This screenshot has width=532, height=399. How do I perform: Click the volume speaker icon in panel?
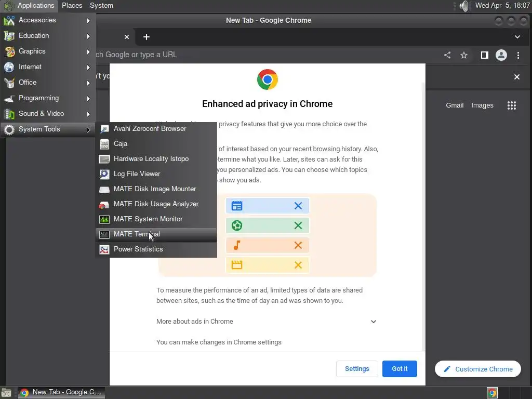(x=464, y=6)
